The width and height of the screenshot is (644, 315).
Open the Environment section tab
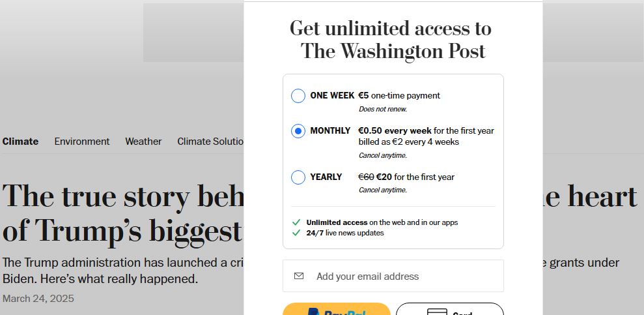coord(82,142)
